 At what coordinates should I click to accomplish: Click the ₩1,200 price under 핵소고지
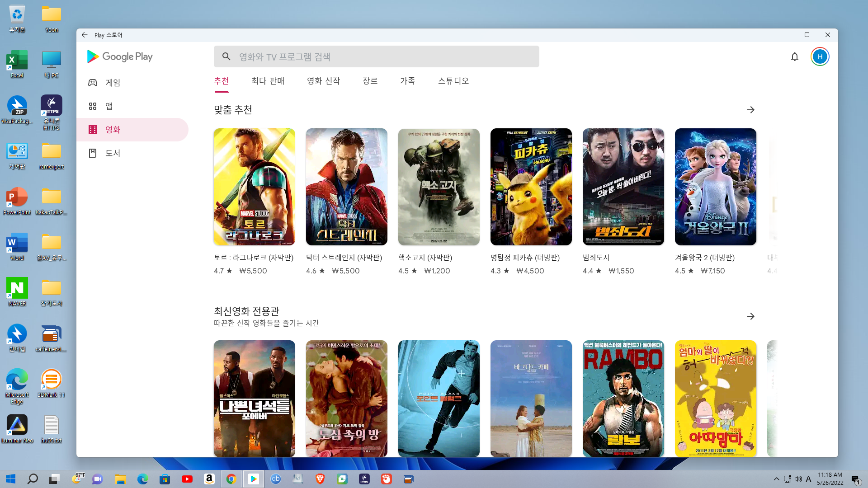(x=437, y=271)
